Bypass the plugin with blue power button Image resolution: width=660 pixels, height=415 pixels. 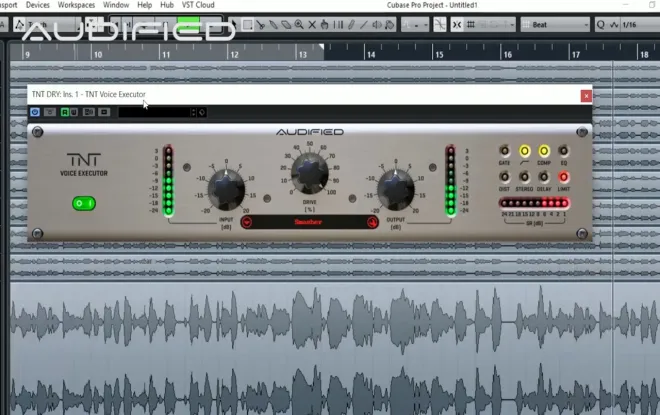coord(35,112)
